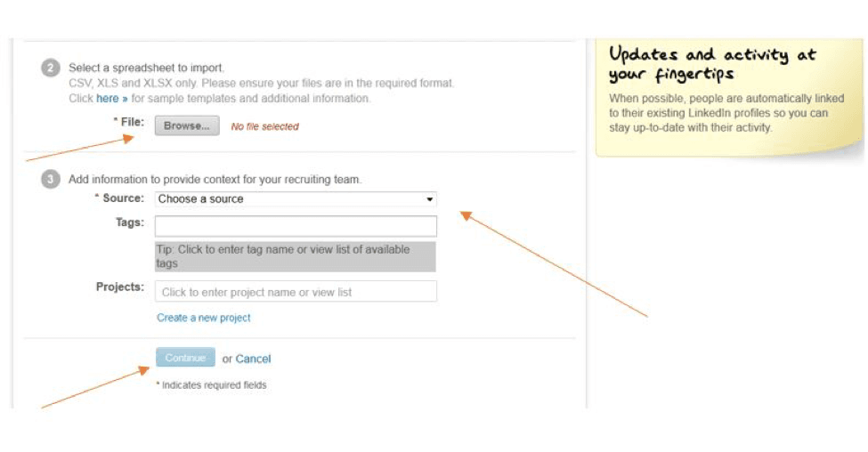Click the step 3 number circle icon
868x452 pixels.
pyautogui.click(x=51, y=179)
